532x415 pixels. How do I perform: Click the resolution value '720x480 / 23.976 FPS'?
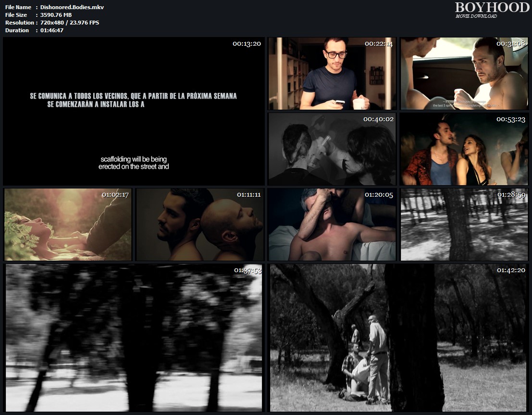[x=70, y=23]
